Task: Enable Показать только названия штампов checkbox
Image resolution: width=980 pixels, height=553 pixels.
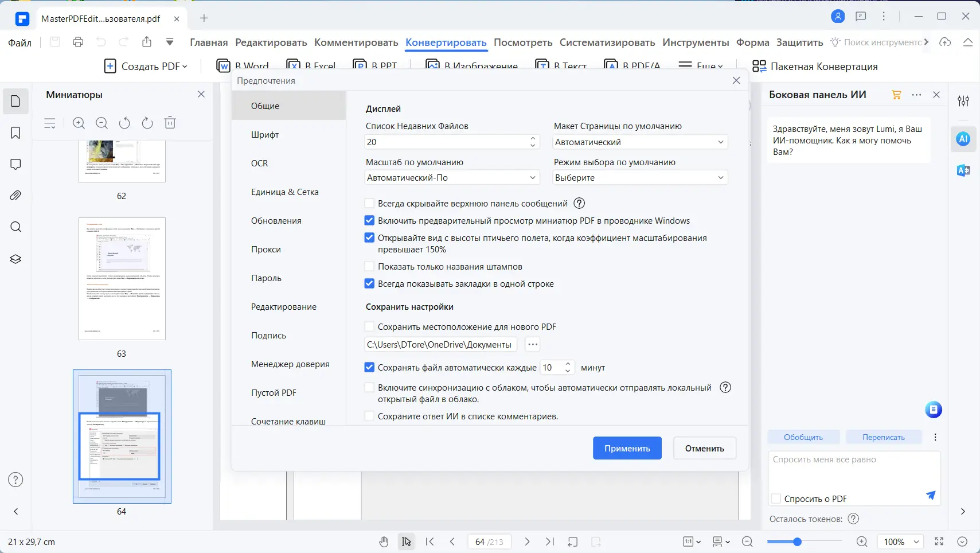Action: click(x=369, y=266)
